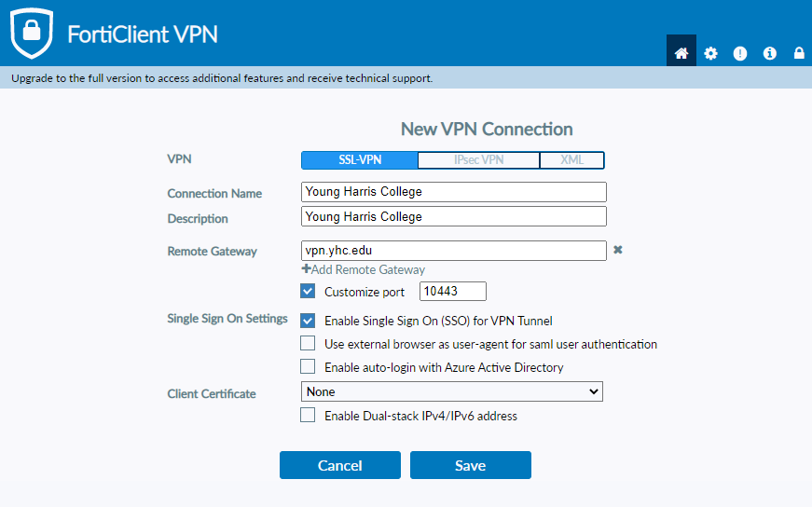This screenshot has width=812, height=507.
Task: Click the Single Sign On Settings label
Action: pyautogui.click(x=227, y=319)
